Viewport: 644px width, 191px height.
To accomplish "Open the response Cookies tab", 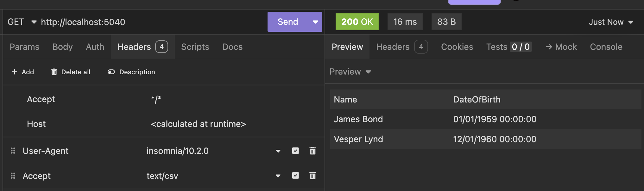I will click(457, 47).
